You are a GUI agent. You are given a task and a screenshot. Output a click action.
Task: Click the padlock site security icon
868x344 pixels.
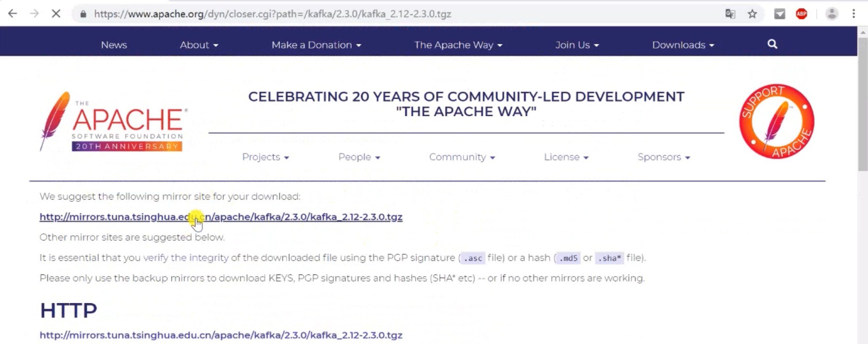point(83,14)
